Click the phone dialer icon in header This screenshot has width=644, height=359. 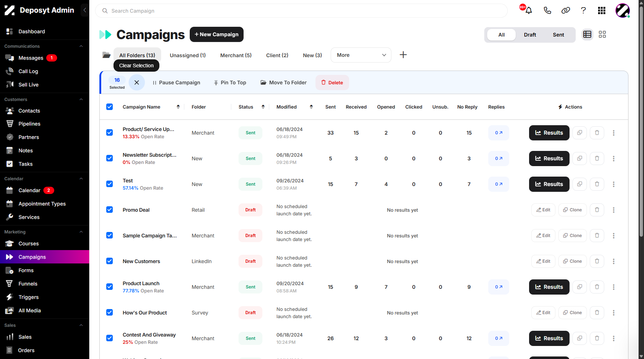click(x=547, y=10)
